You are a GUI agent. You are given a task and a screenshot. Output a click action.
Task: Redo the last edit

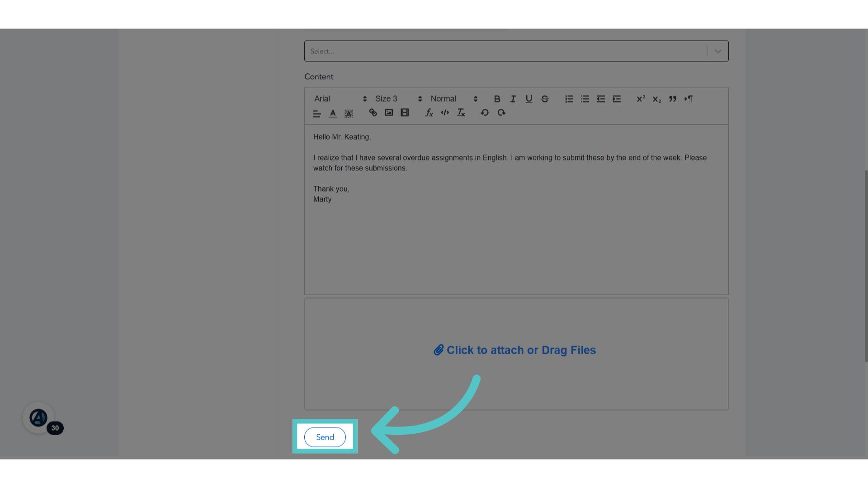(501, 113)
